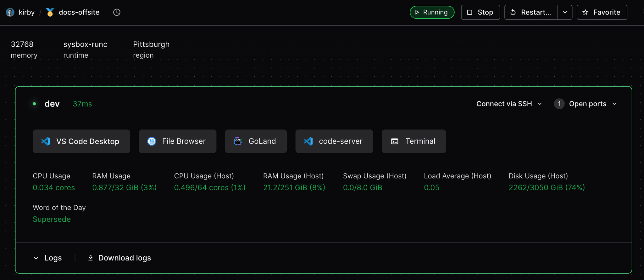
Task: Open the File Browser app
Action: tap(177, 141)
